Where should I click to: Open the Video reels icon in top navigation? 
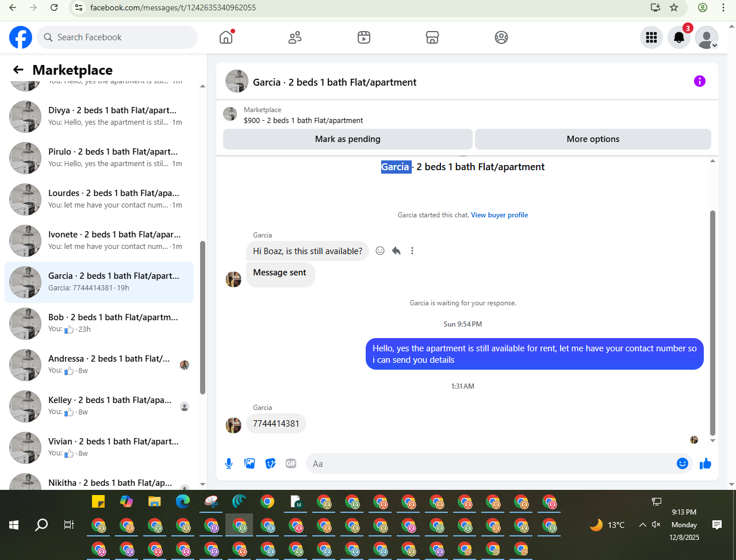pyautogui.click(x=364, y=37)
